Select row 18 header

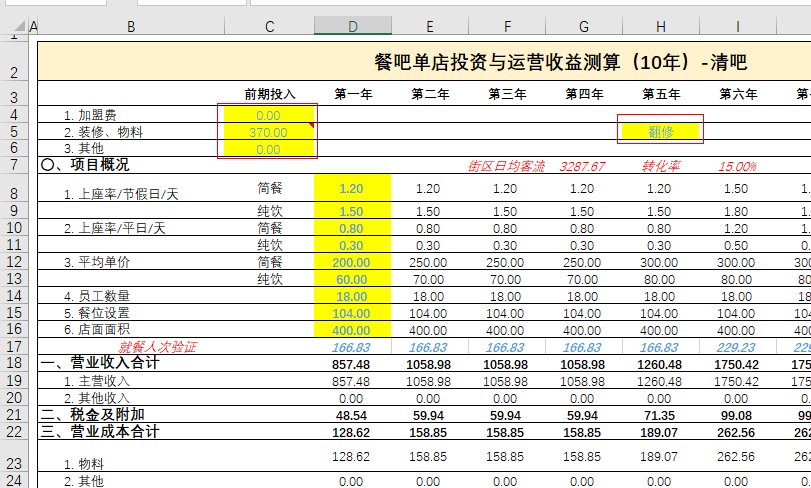(14, 363)
